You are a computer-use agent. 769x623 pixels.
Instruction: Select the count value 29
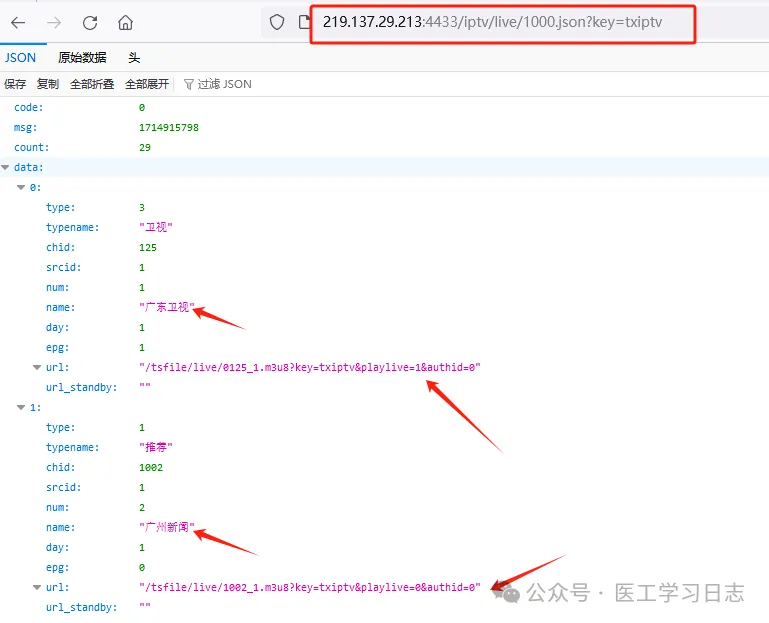145,148
